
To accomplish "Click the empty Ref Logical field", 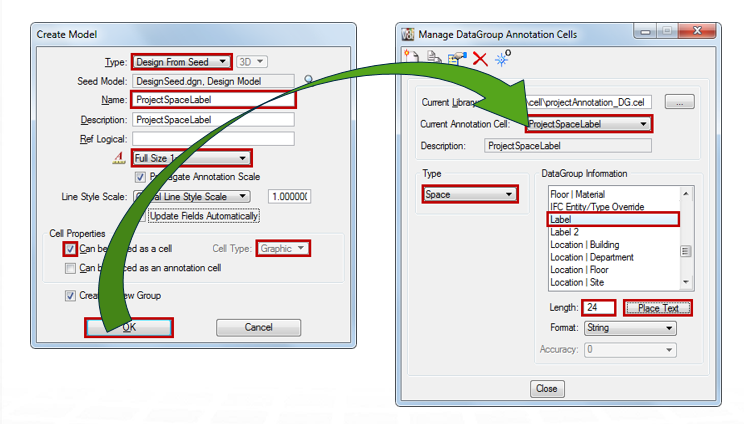I will 213,139.
